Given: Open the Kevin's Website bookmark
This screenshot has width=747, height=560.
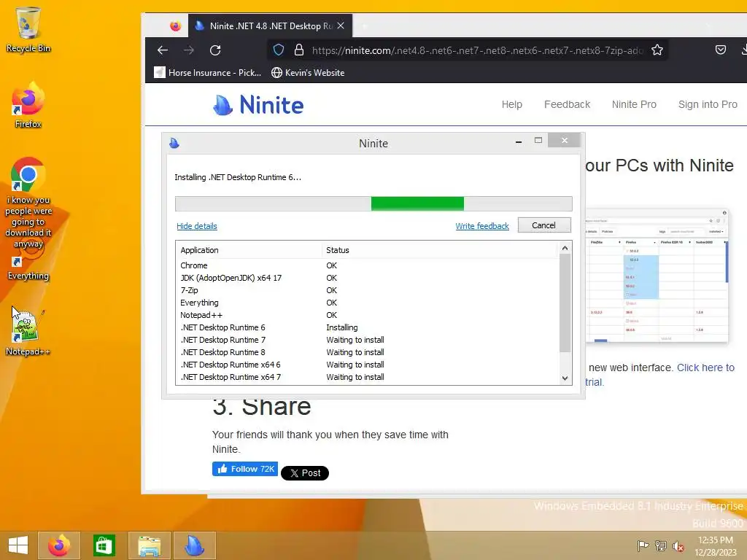Looking at the screenshot, I should pos(308,72).
